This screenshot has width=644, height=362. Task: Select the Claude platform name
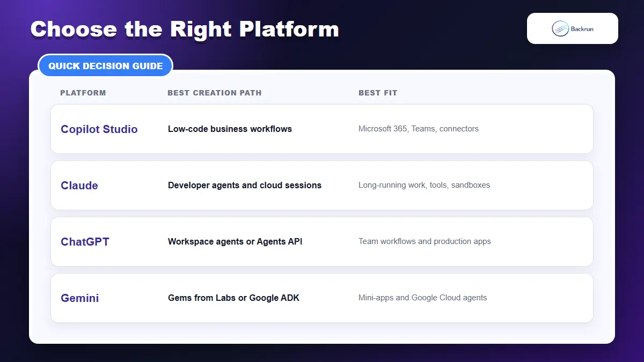pyautogui.click(x=79, y=186)
